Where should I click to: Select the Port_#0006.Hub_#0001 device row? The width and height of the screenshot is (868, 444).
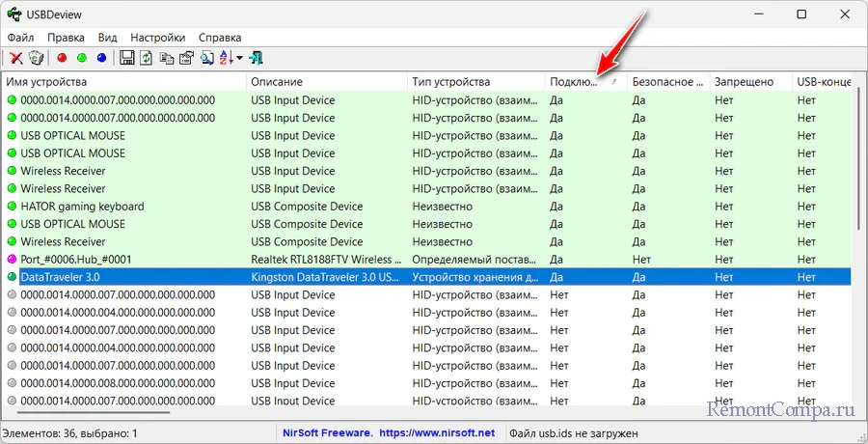76,260
